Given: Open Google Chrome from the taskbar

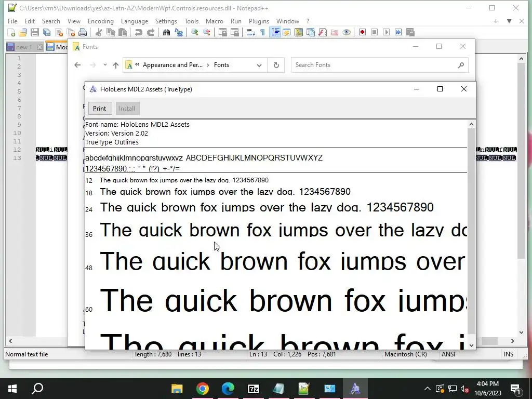Looking at the screenshot, I should [x=202, y=389].
